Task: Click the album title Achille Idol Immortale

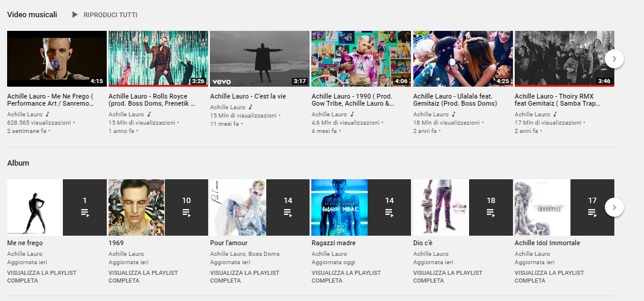Action: tap(547, 243)
